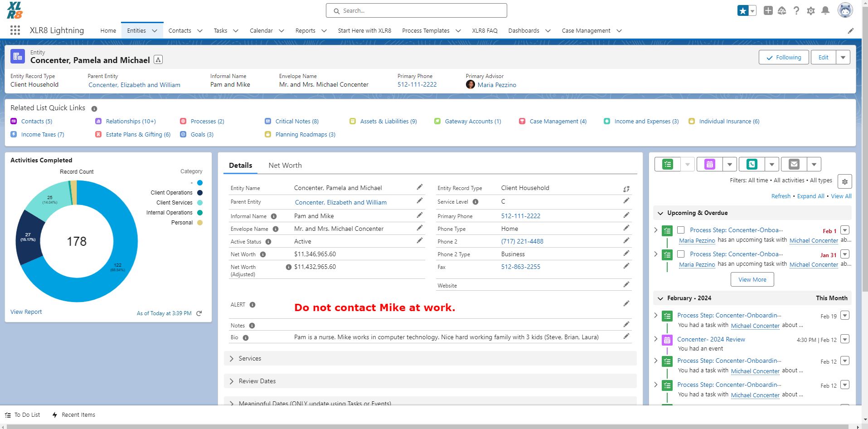868x429 pixels.
Task: Click the view account hierarchy icon
Action: [158, 60]
